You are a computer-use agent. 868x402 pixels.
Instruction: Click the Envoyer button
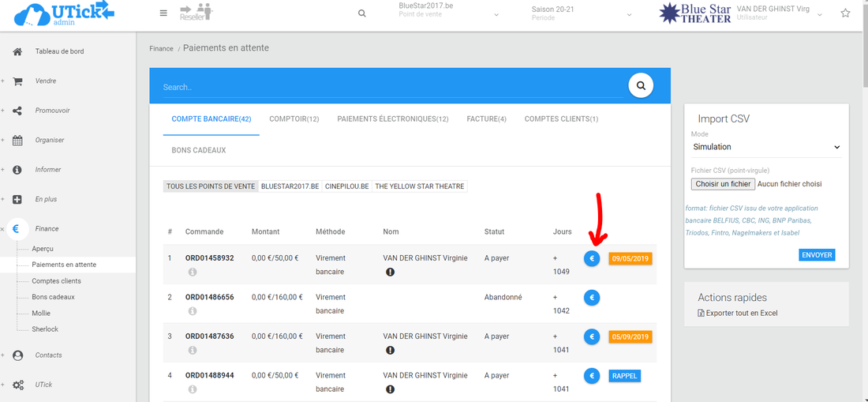817,255
